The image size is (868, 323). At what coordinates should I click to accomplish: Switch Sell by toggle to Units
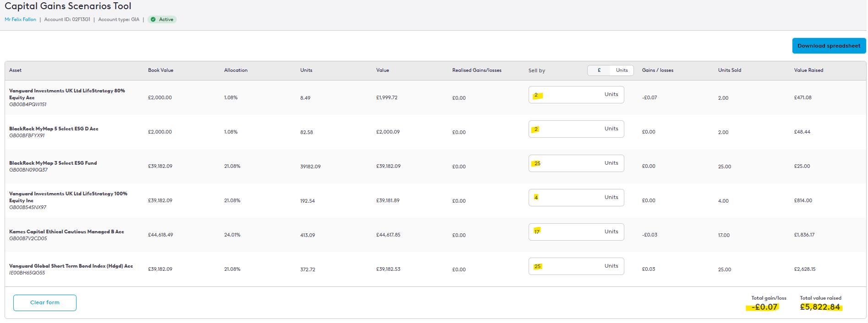pyautogui.click(x=622, y=70)
